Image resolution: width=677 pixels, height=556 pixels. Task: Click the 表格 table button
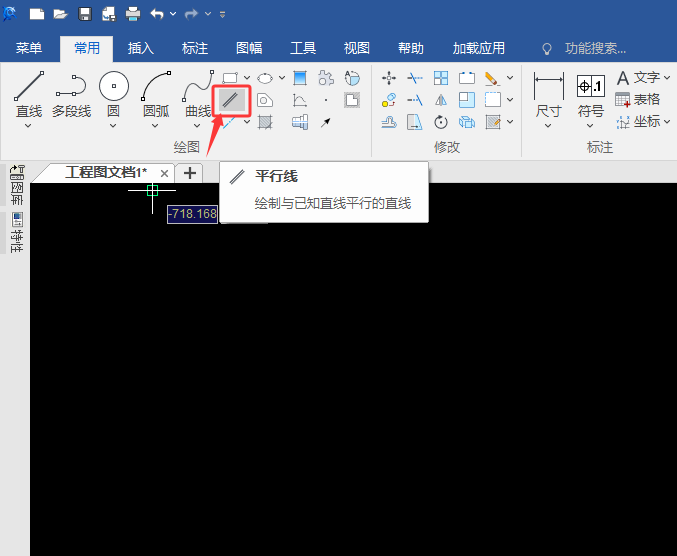click(x=638, y=100)
